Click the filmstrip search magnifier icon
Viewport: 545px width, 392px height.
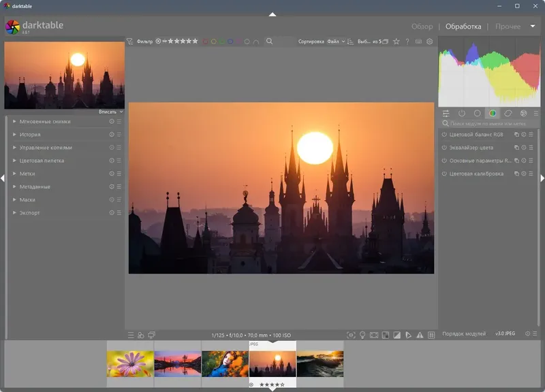(269, 42)
